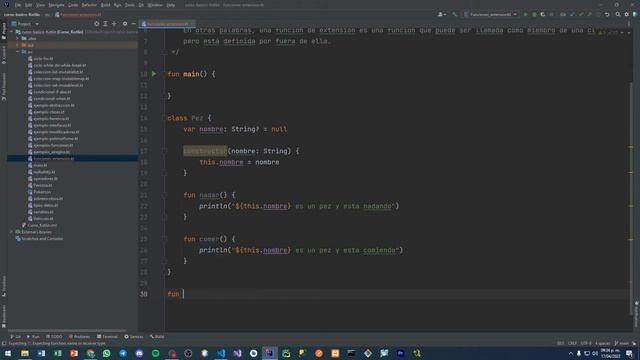Hide the Project tool window

coord(133,24)
